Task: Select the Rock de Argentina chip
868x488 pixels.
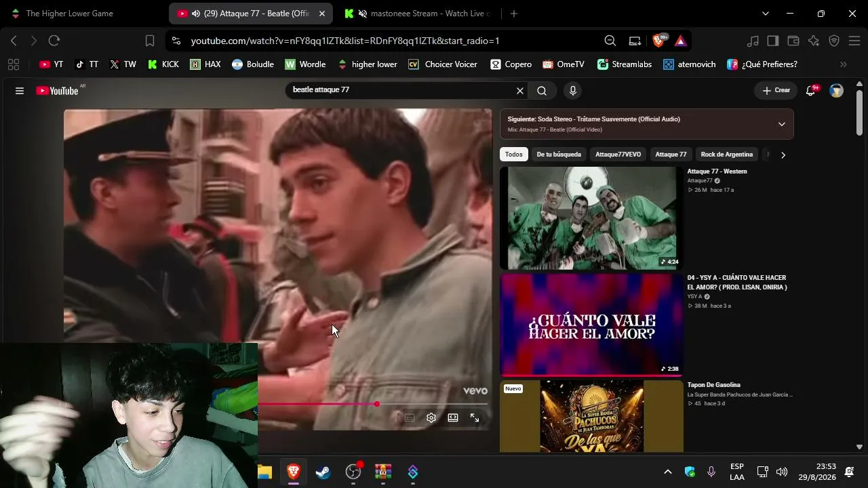Action: pos(727,155)
